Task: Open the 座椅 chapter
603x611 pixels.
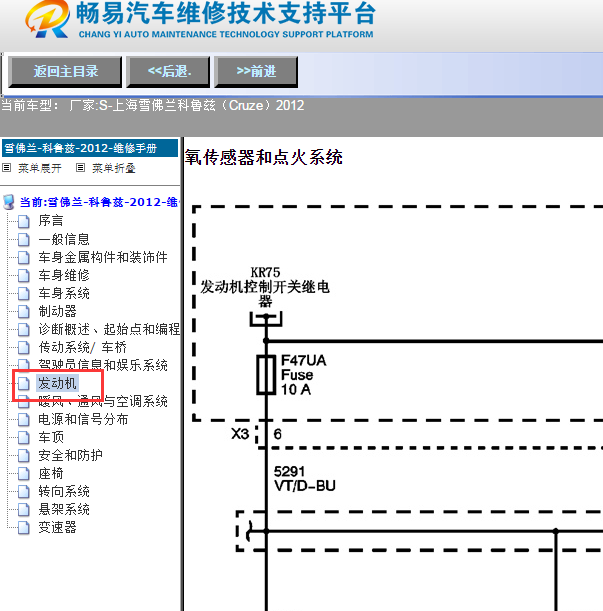Action: pyautogui.click(x=51, y=473)
